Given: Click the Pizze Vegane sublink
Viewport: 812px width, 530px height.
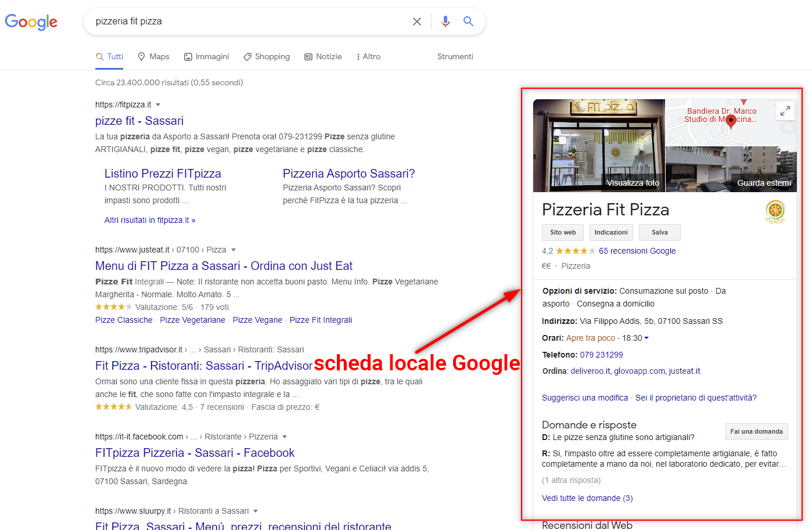Looking at the screenshot, I should pyautogui.click(x=257, y=320).
